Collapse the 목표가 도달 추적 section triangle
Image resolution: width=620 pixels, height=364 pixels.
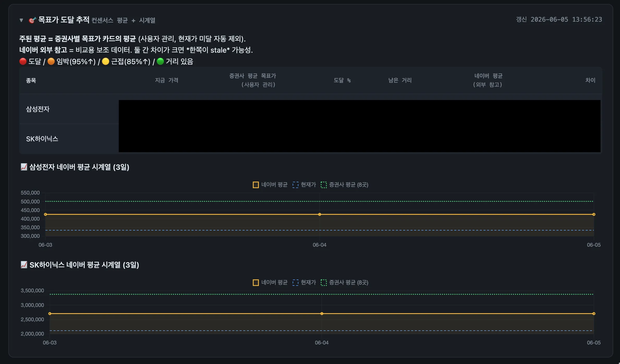point(21,20)
